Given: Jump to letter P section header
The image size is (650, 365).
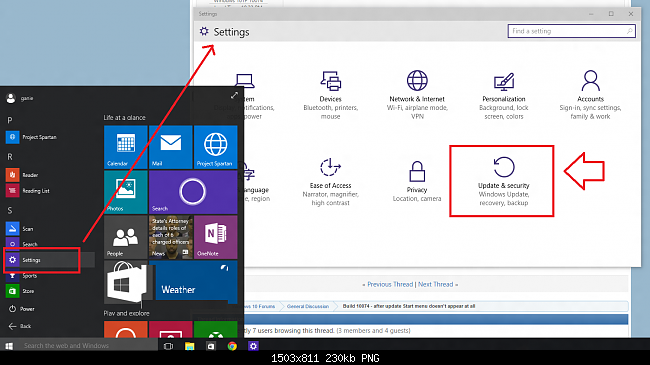Looking at the screenshot, I should (x=10, y=120).
